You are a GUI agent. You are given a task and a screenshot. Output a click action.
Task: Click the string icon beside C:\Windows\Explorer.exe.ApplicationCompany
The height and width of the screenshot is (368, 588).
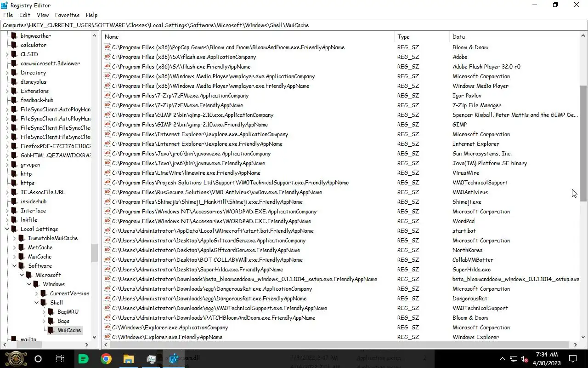(x=107, y=327)
